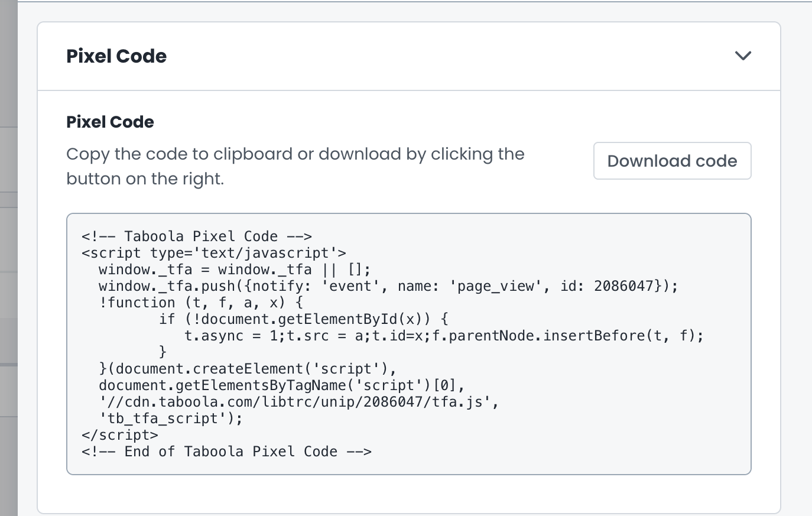Click the Taboola Pixel Code comment line
812x516 pixels.
[197, 236]
